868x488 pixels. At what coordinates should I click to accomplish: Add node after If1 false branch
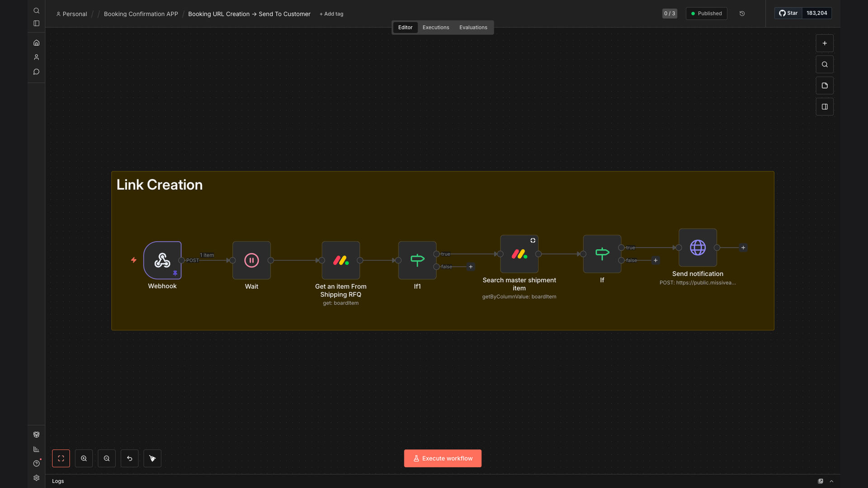(471, 267)
